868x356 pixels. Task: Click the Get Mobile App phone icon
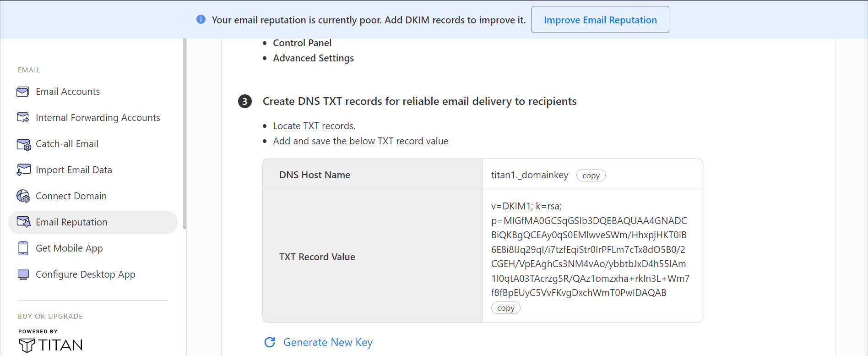click(23, 248)
